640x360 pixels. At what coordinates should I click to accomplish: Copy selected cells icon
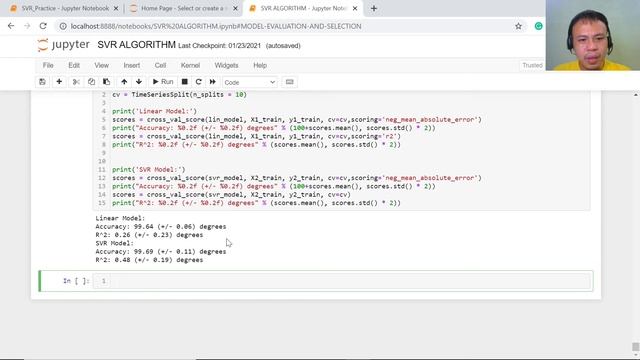click(91, 82)
